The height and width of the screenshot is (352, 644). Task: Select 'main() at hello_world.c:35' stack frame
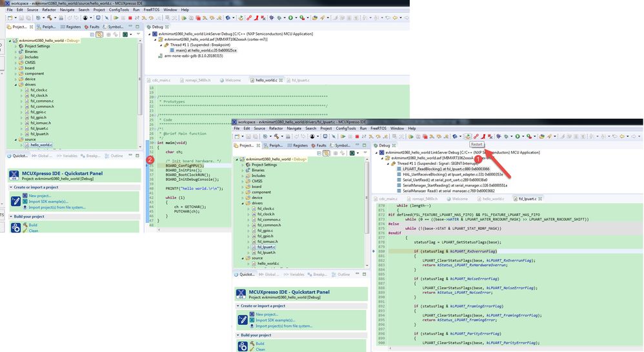(206, 50)
